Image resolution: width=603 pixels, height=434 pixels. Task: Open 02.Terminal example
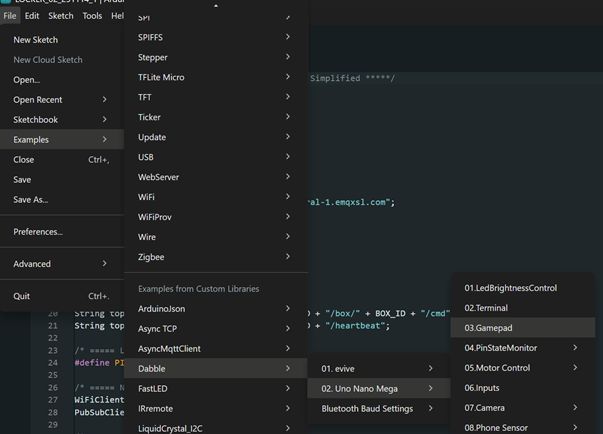(523, 308)
